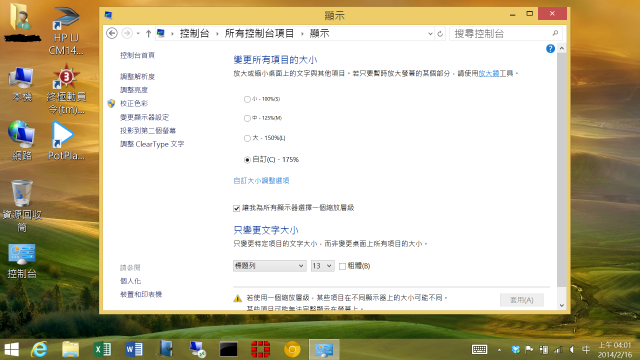Uncheck 讓我為所有顯示器選擇一個縮放層級 checkbox
640x360 pixels.
pos(236,208)
